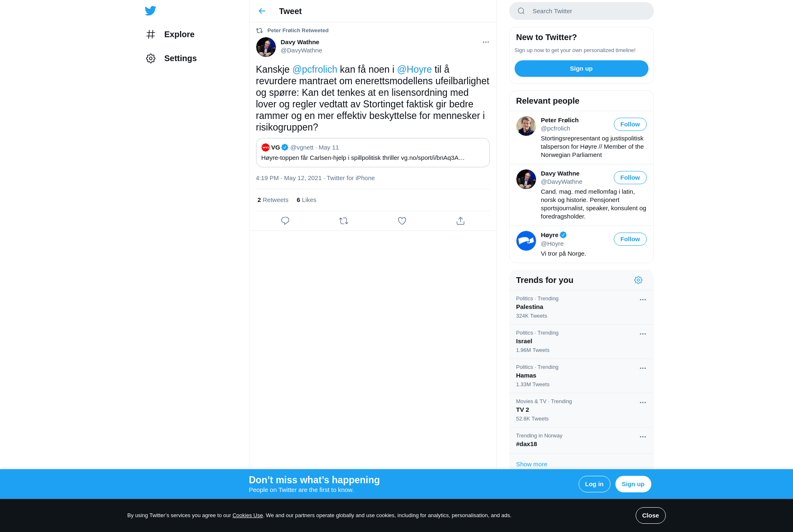This screenshot has height=532, width=793.
Task: Click the share tweet icon
Action: pos(461,221)
